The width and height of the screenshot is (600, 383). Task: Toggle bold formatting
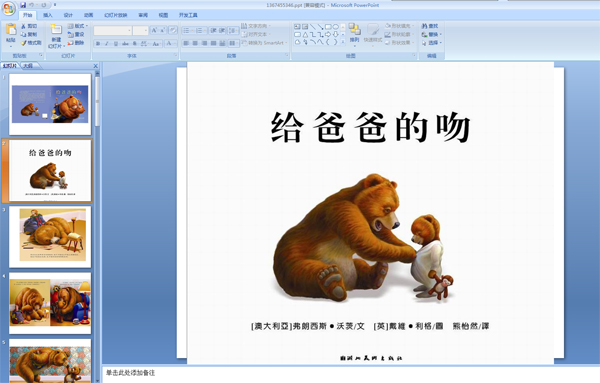click(x=98, y=44)
